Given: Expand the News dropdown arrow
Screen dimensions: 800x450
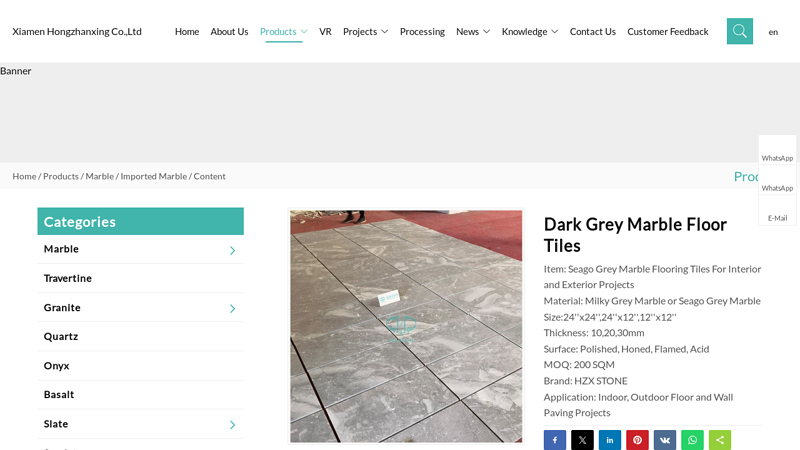Looking at the screenshot, I should click(x=487, y=32).
